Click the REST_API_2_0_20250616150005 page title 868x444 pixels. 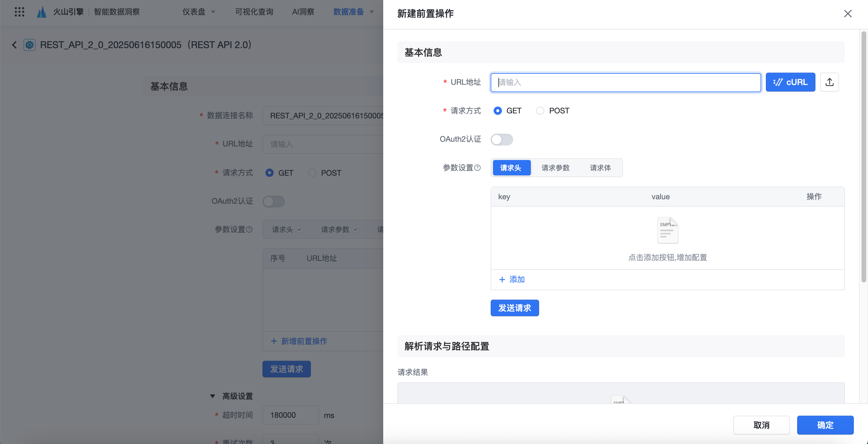tap(146, 45)
